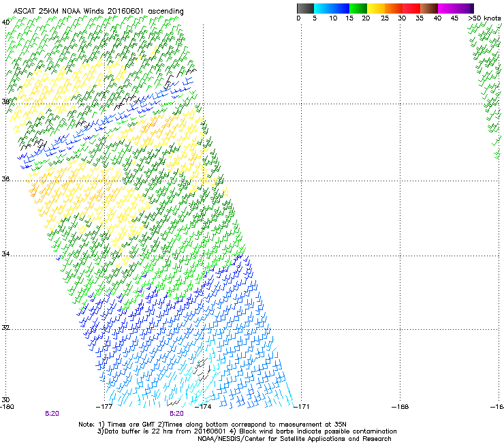Click the purple '8:20' time nearest '-174' label
504x443 pixels.
[x=177, y=414]
